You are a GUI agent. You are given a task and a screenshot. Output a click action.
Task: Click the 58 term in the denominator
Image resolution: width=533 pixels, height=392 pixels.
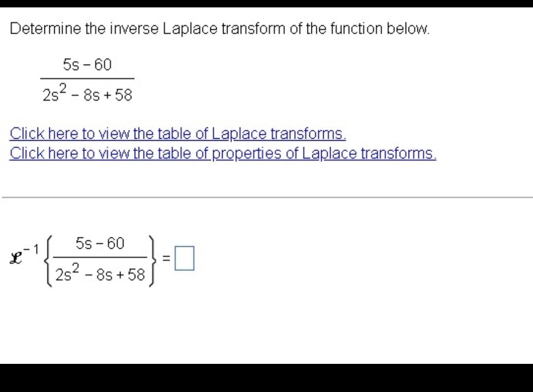point(122,95)
